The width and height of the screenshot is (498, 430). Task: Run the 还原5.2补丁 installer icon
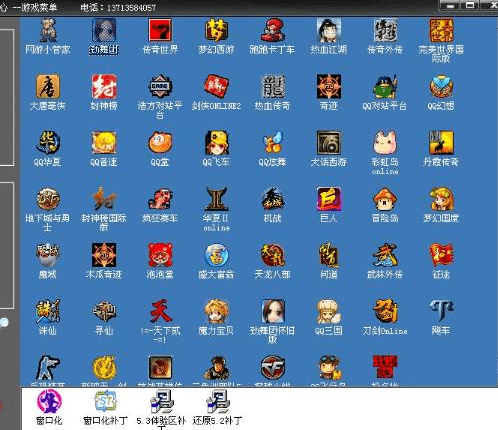click(218, 402)
